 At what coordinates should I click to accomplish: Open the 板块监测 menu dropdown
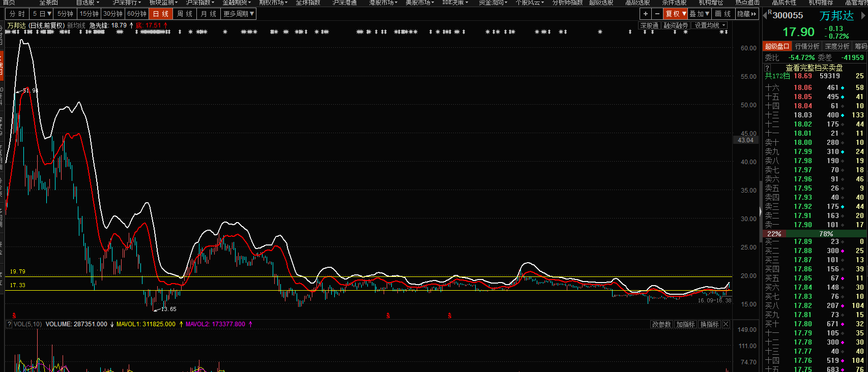[163, 3]
